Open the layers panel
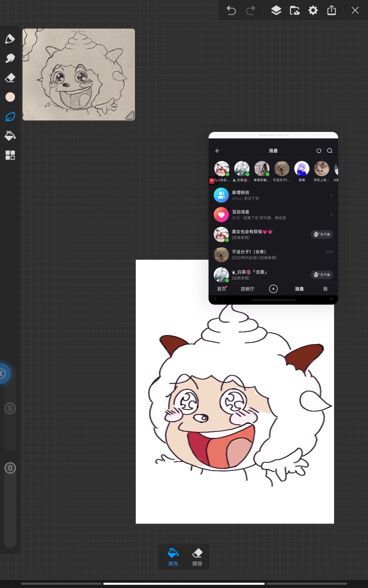Viewport: 368px width, 588px height. coord(276,10)
